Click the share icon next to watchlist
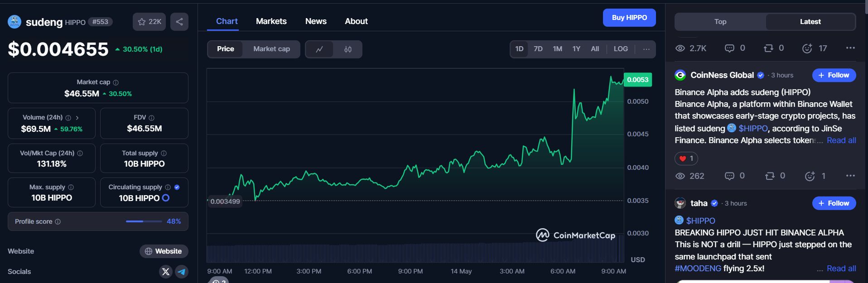Viewport: 868px width, 283px height. point(179,22)
